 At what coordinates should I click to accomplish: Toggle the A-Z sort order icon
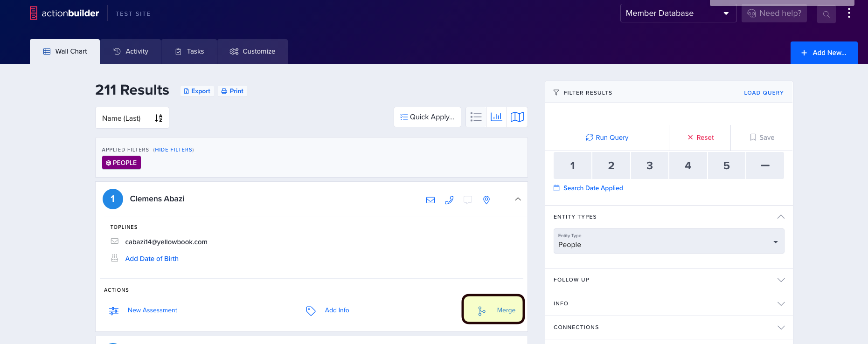tap(159, 118)
